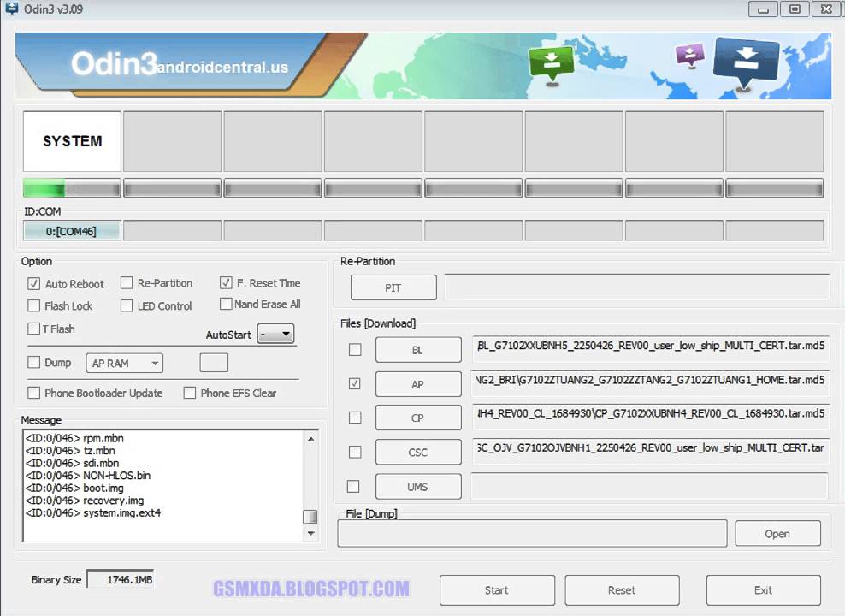Screen dimensions: 845x616
Task: Click the Message log scrollbar thumb
Action: pos(310,517)
